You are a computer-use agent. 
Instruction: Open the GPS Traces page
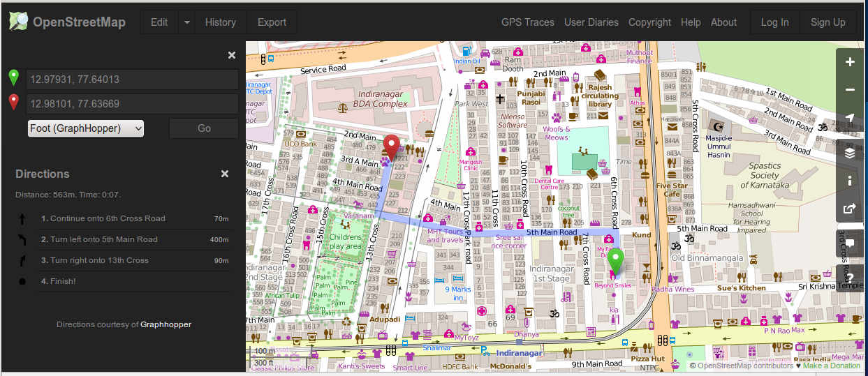[x=527, y=22]
